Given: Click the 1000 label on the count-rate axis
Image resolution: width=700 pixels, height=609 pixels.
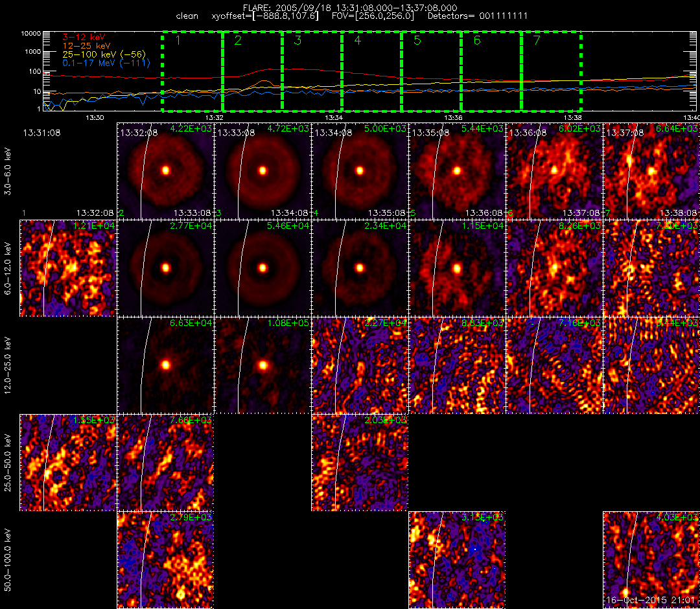Looking at the screenshot, I should point(32,52).
